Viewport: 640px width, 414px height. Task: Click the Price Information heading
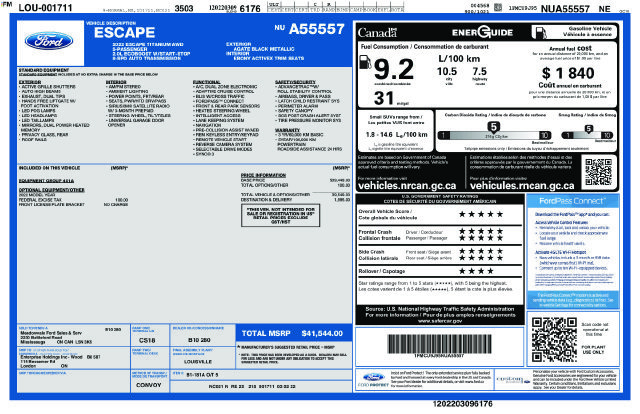pos(263,175)
